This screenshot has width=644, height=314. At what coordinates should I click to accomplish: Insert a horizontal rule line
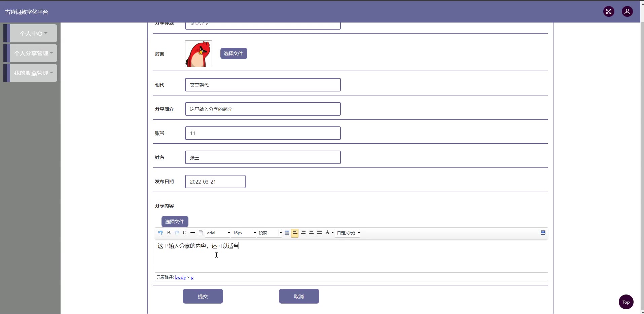(x=193, y=233)
